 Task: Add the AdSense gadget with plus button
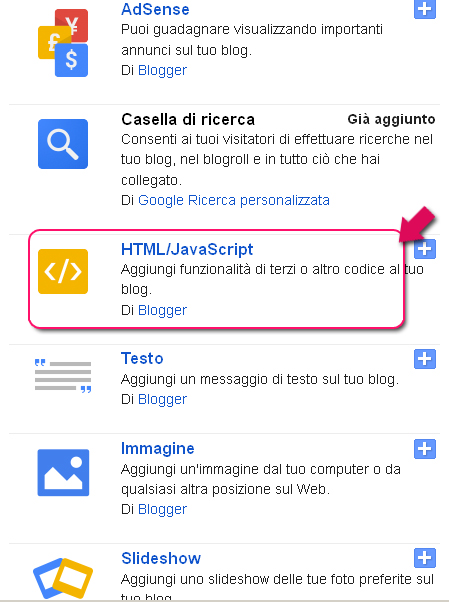425,8
